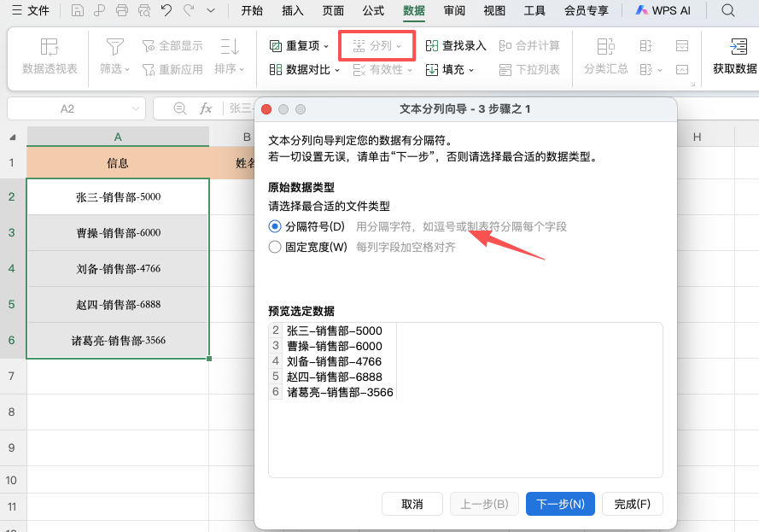Expand the name box dropdown arrow
The image size is (759, 532).
(x=136, y=109)
